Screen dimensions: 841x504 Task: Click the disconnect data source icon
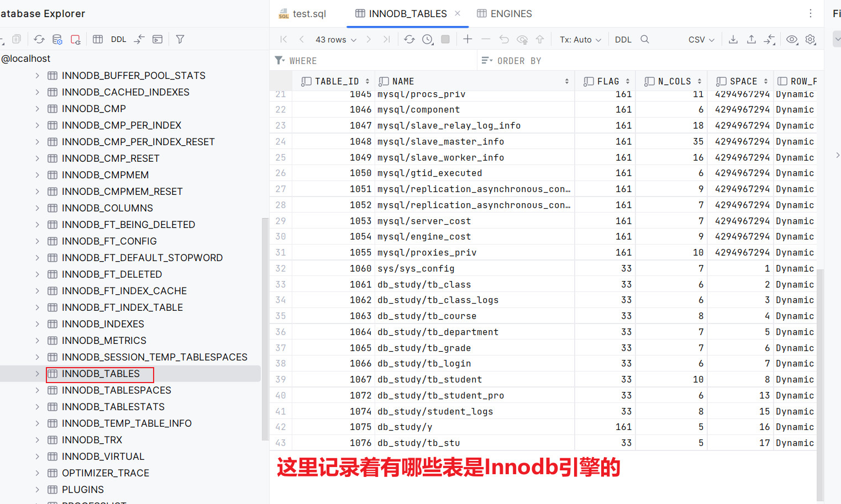(x=76, y=39)
